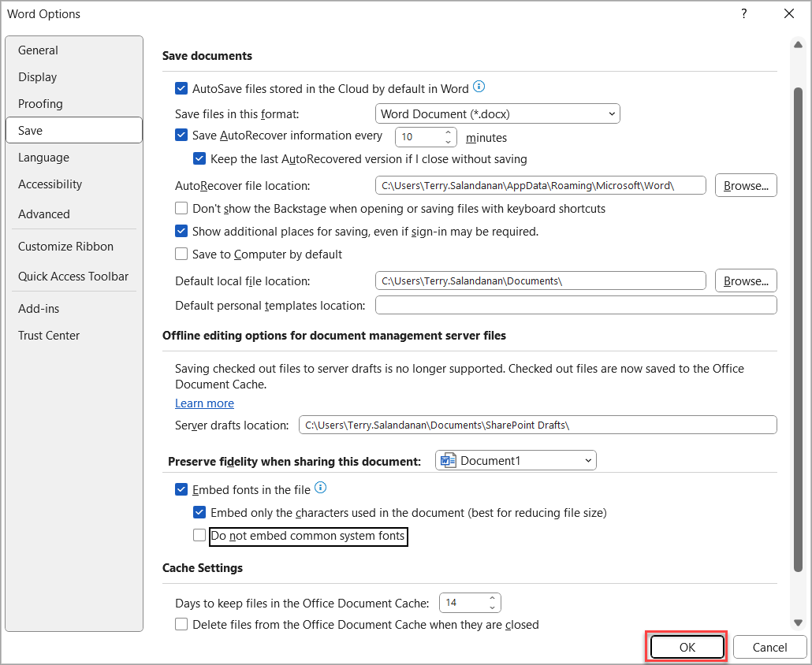
Task: Decrease cache days with down arrow
Action: coord(493,607)
